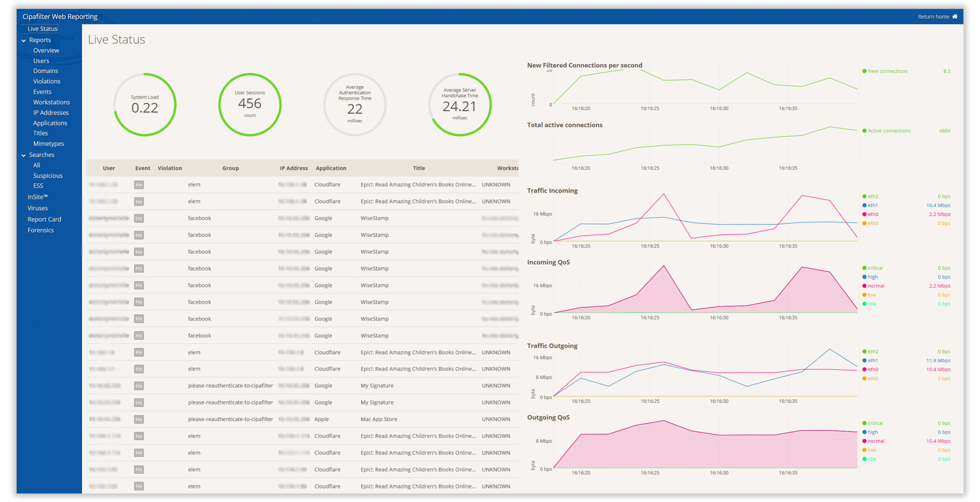980x502 pixels.
Task: Click the System Load gauge
Action: pyautogui.click(x=145, y=105)
